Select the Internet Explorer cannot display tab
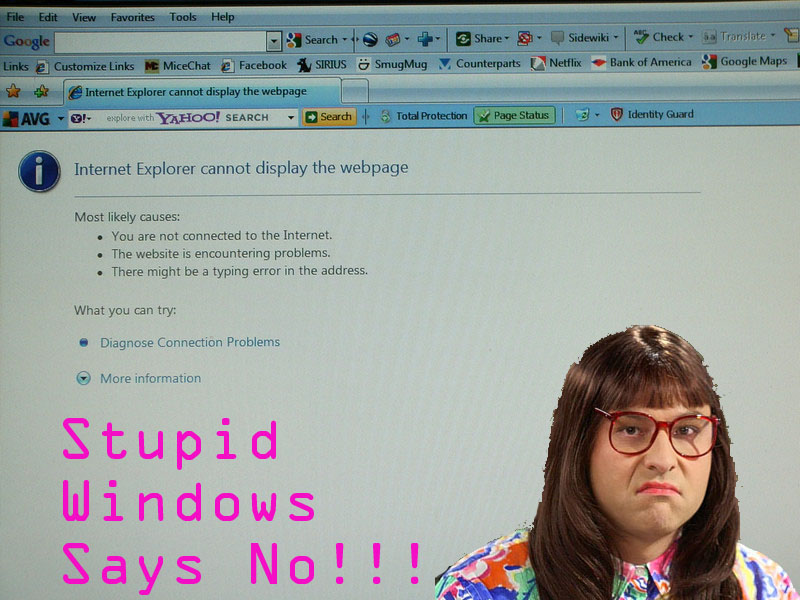Viewport: 800px width, 600px height. pos(202,92)
